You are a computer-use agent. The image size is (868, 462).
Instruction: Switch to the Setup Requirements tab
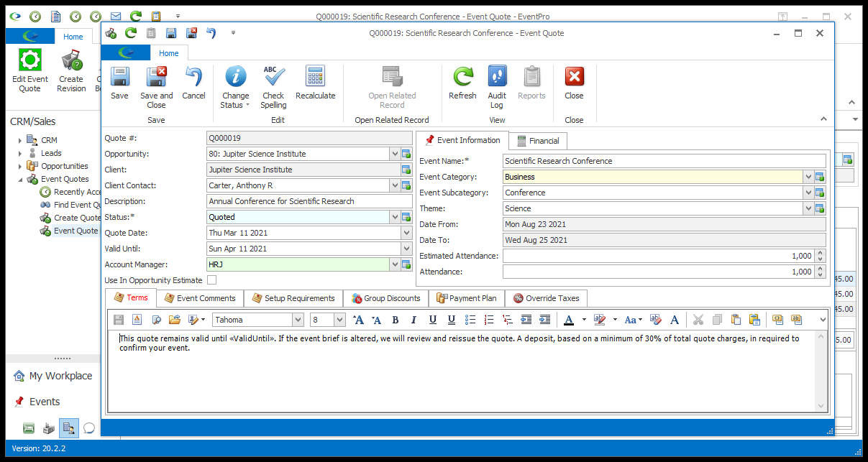(293, 298)
